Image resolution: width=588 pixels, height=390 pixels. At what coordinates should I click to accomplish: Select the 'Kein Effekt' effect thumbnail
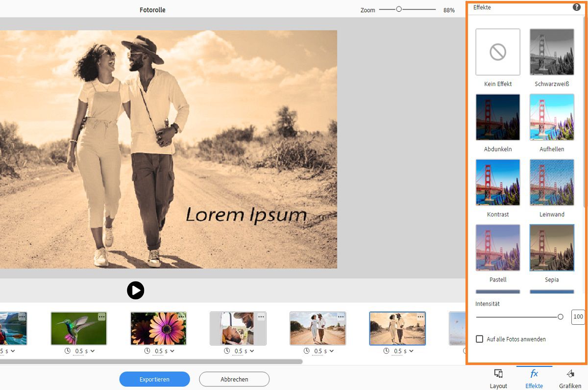point(498,52)
